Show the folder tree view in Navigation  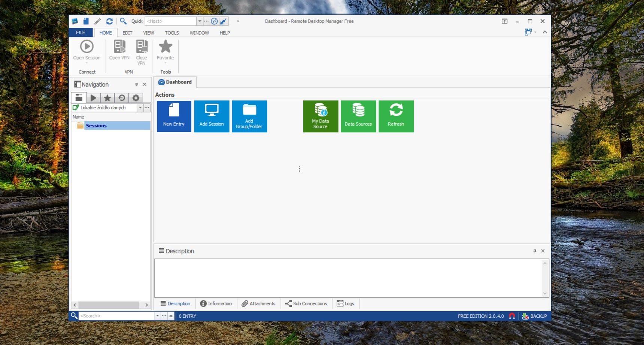[x=79, y=98]
